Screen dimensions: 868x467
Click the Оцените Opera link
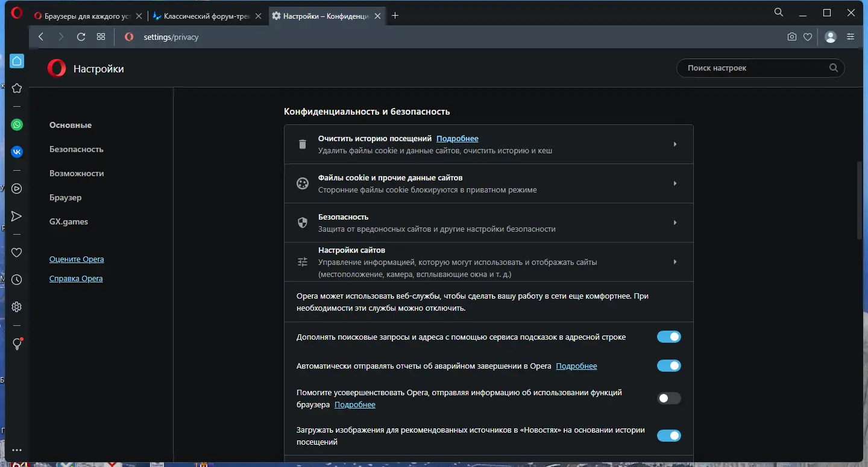click(x=77, y=259)
